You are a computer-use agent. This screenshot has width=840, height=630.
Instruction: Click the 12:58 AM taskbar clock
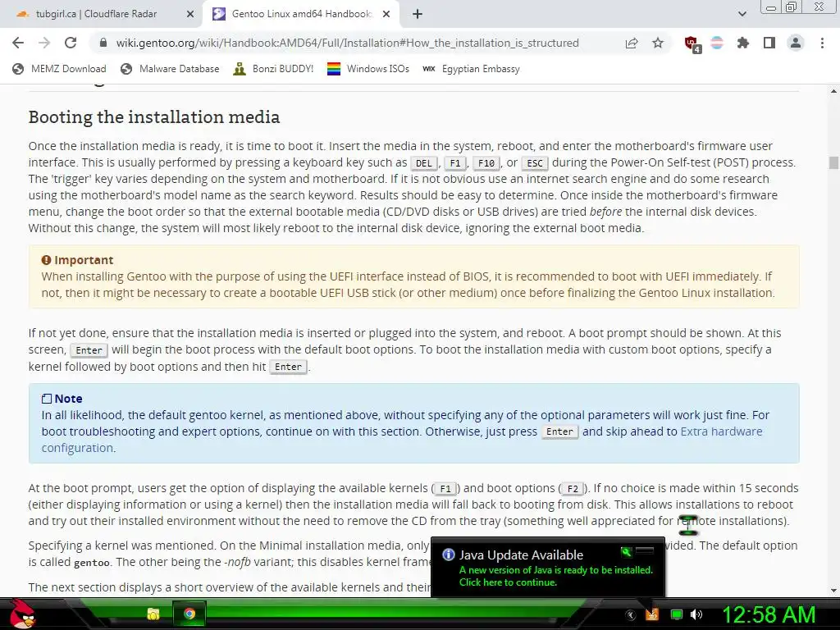coord(769,614)
